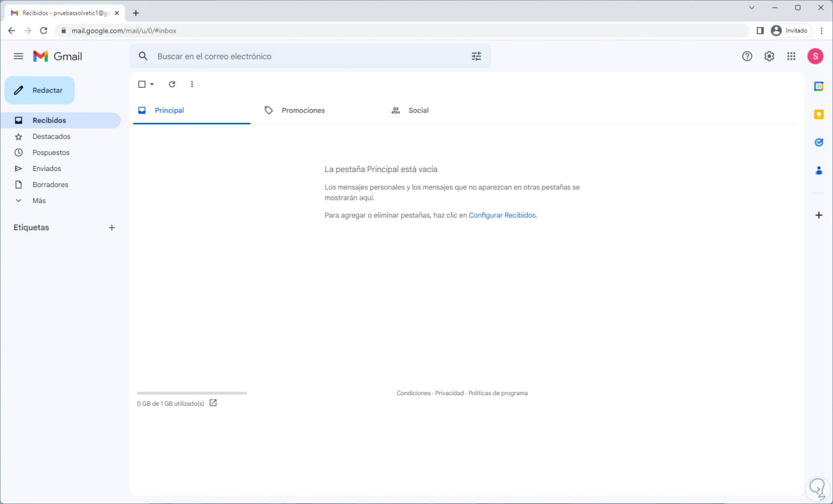Click the storage usage progress bar

tap(192, 393)
